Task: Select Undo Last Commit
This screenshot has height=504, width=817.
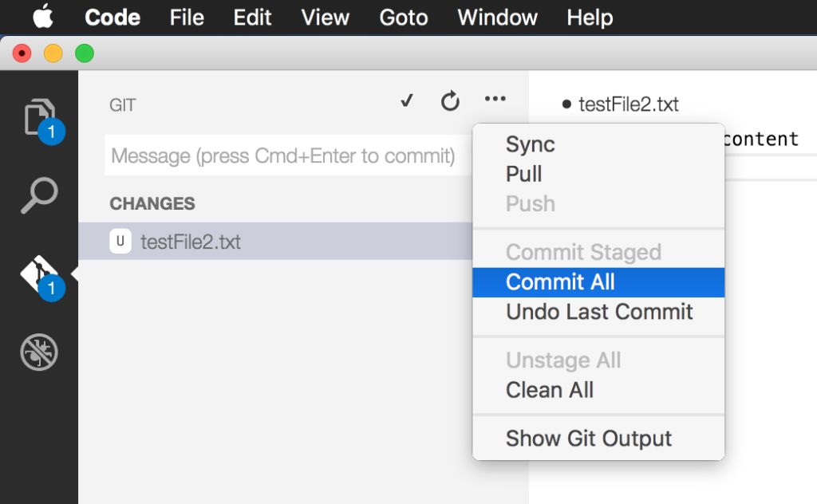Action: [598, 312]
